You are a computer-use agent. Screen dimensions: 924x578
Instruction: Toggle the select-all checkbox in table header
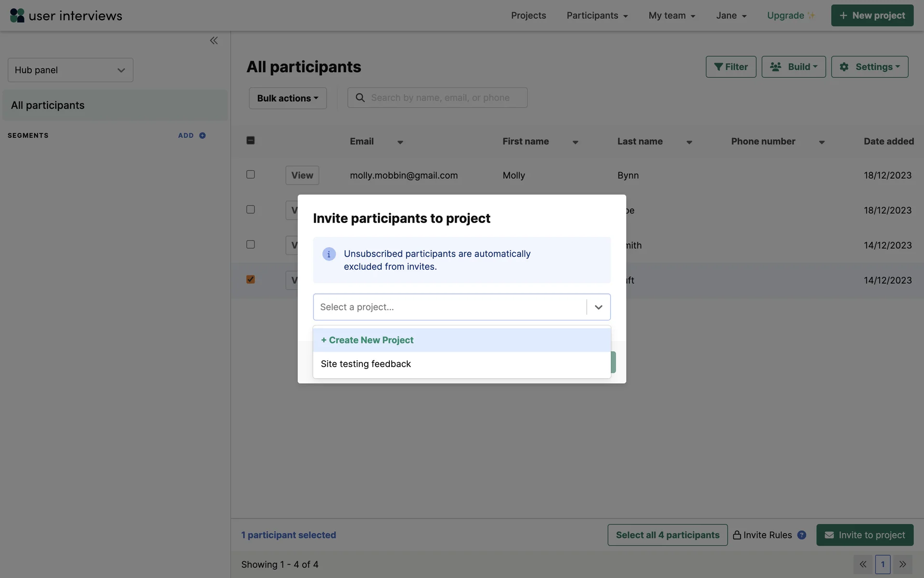coord(250,140)
